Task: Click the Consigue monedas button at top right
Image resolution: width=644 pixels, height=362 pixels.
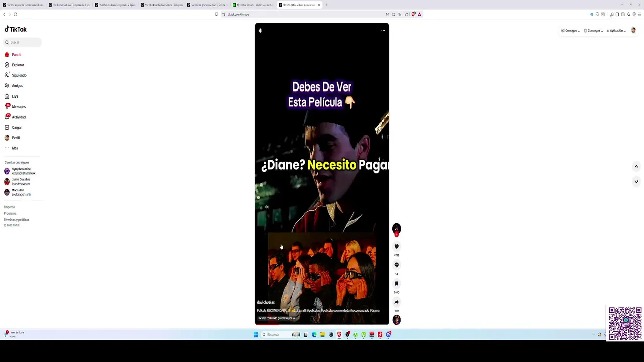Action: point(571,31)
